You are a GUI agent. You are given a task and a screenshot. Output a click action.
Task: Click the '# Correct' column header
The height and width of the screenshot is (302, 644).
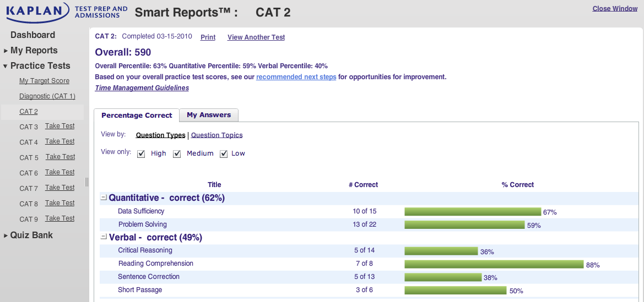364,185
